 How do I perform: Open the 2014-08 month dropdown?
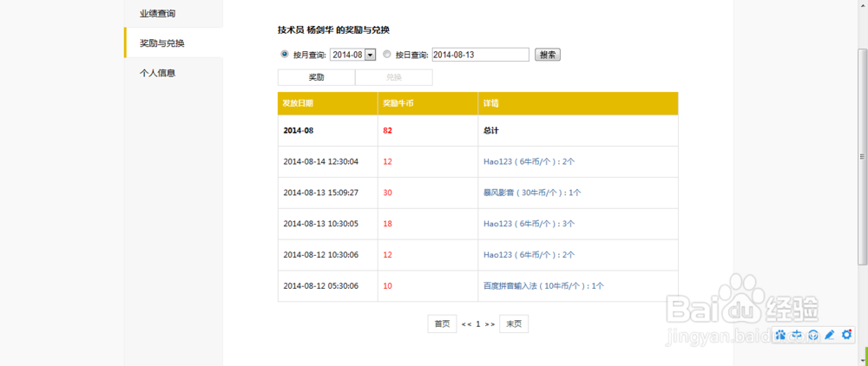coord(353,55)
